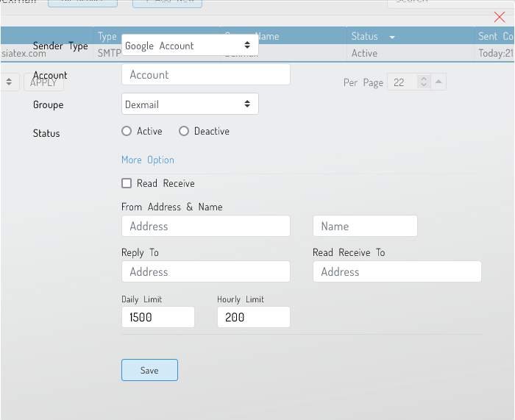Image resolution: width=515 pixels, height=420 pixels.
Task: Click the up arrow beside Per Page
Action: point(438,82)
